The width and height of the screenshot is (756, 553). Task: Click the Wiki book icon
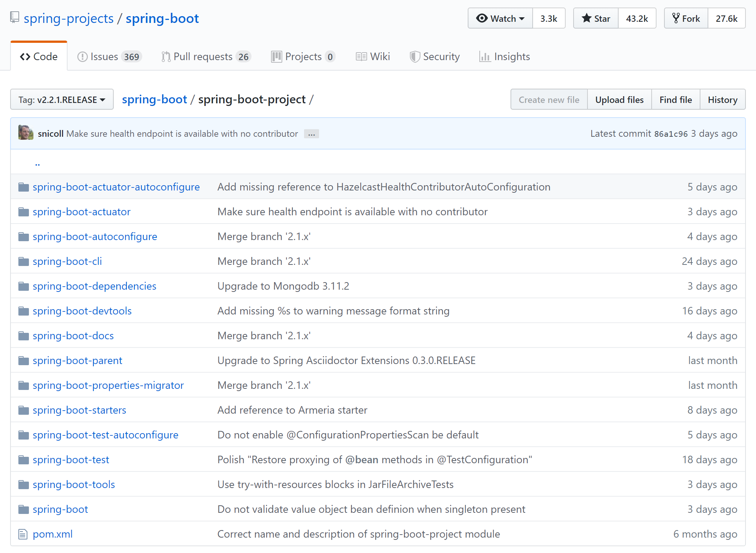pos(361,57)
